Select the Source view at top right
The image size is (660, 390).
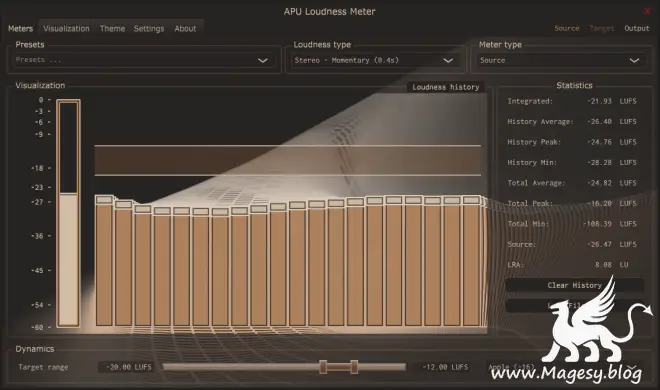click(567, 28)
